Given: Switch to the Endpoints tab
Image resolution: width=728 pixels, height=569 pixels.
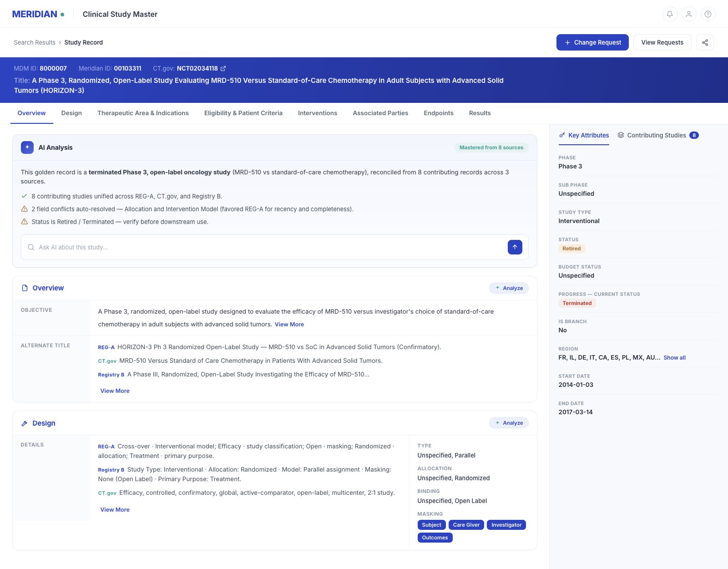Looking at the screenshot, I should pos(439,113).
